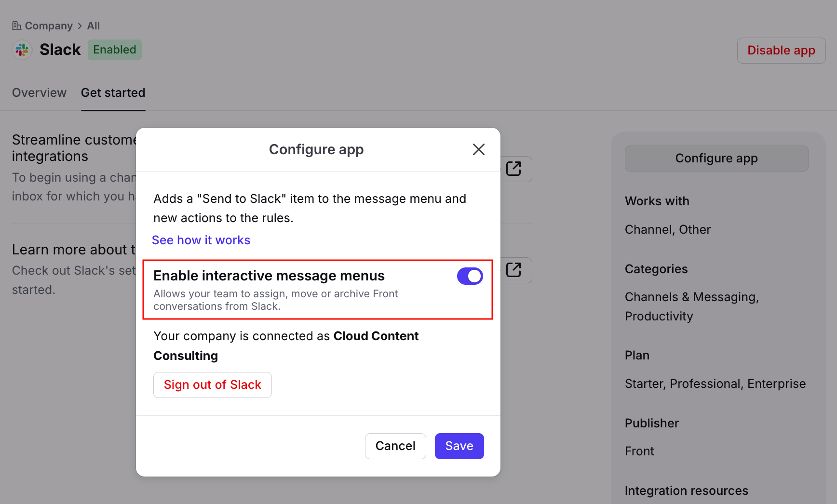Switch to the Overview tab
Viewport: 837px width, 504px height.
[x=39, y=93]
